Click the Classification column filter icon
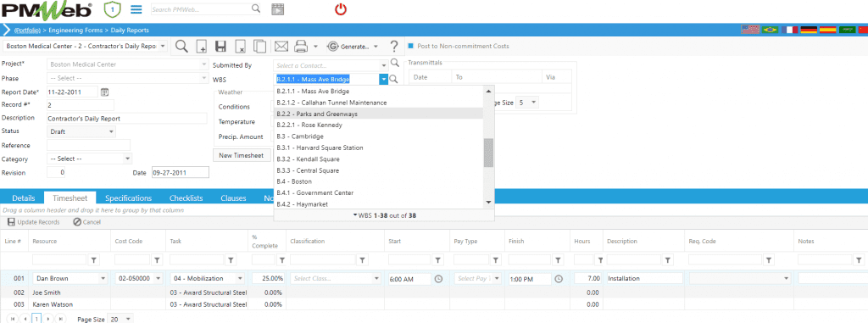 point(362,259)
